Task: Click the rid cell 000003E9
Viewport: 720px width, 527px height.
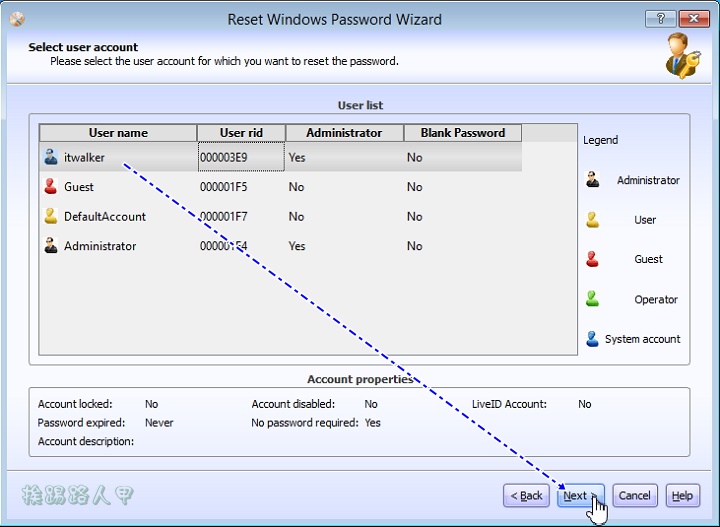Action: click(241, 157)
